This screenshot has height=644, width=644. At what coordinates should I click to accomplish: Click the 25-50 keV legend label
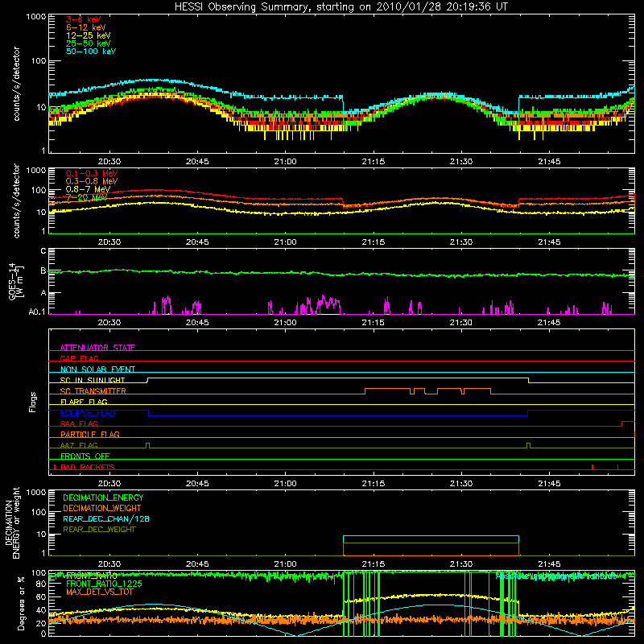[89, 43]
